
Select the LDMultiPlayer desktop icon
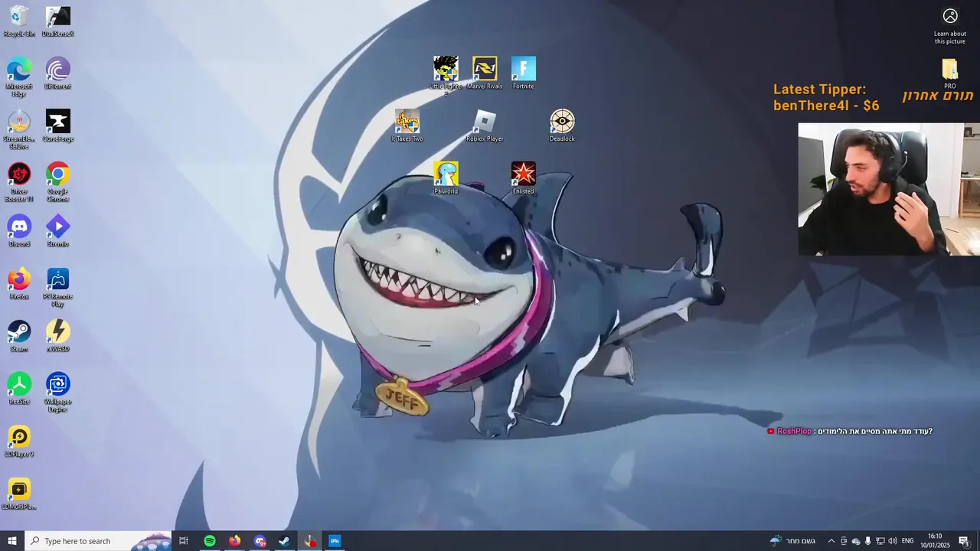19,494
